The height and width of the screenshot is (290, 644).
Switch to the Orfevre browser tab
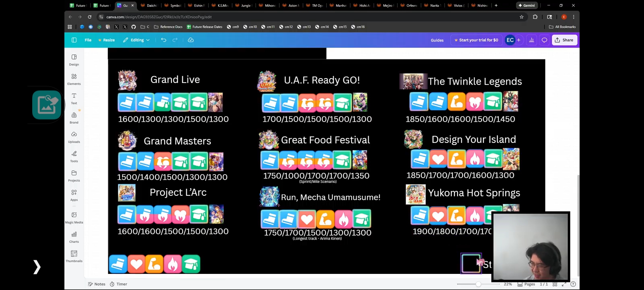click(408, 5)
